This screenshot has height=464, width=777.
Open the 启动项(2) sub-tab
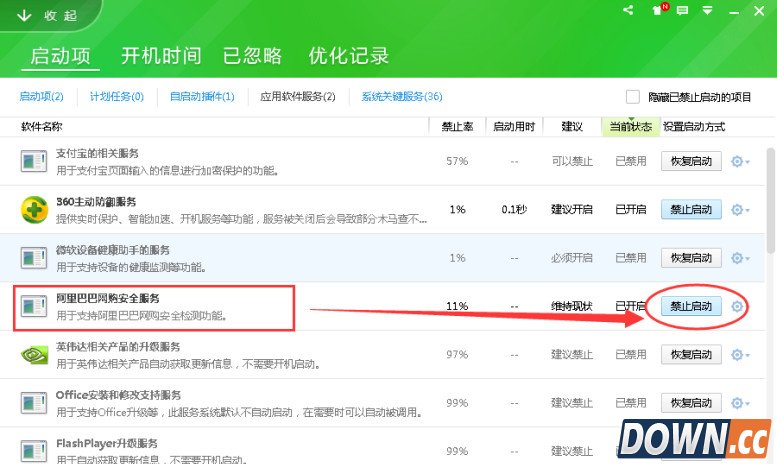(42, 97)
